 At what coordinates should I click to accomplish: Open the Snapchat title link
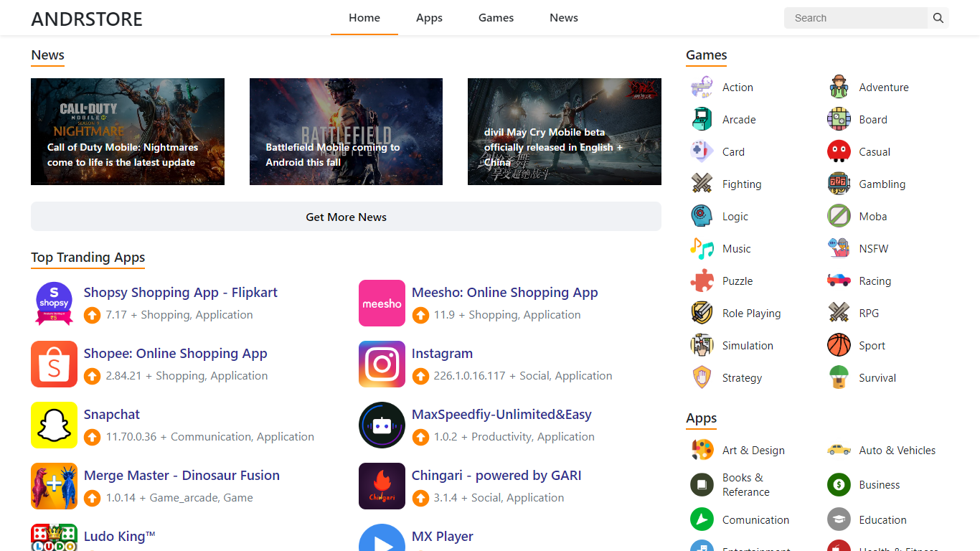point(112,414)
